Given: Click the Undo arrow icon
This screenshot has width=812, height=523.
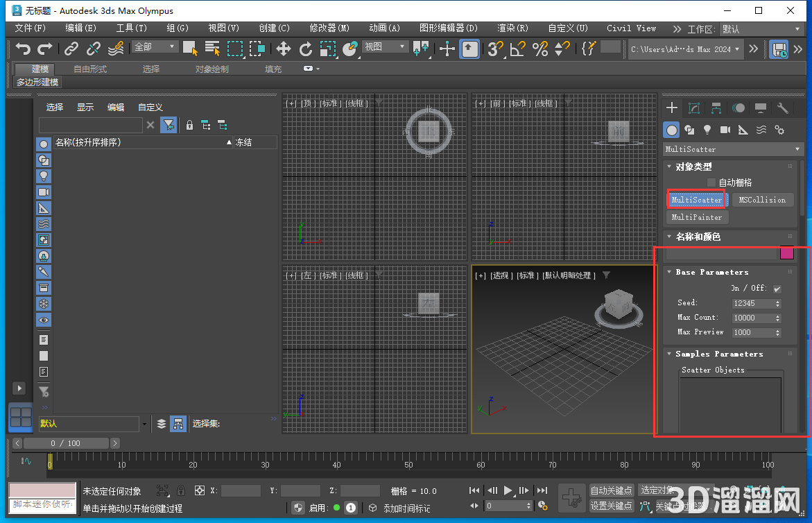Looking at the screenshot, I should pos(23,49).
